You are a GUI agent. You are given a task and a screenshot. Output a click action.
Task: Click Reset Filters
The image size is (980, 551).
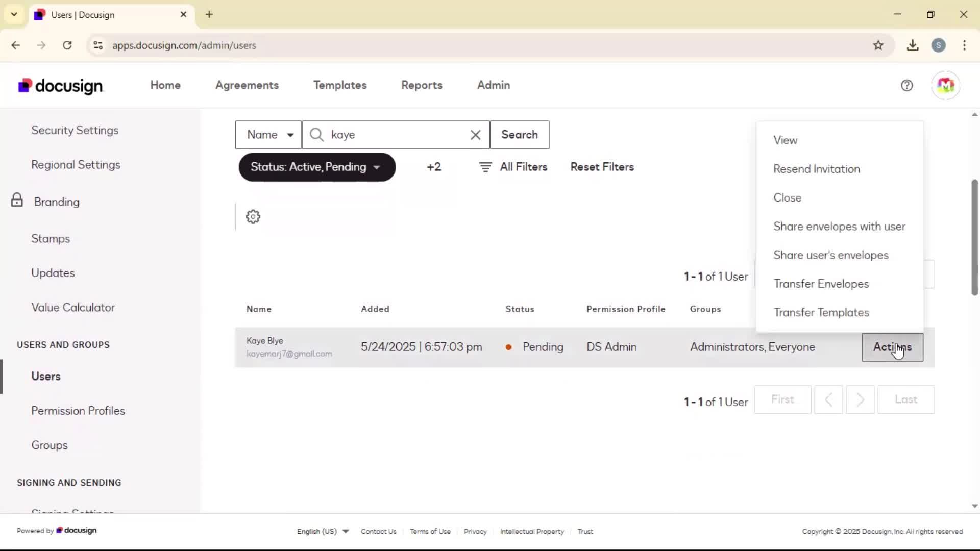(x=602, y=167)
